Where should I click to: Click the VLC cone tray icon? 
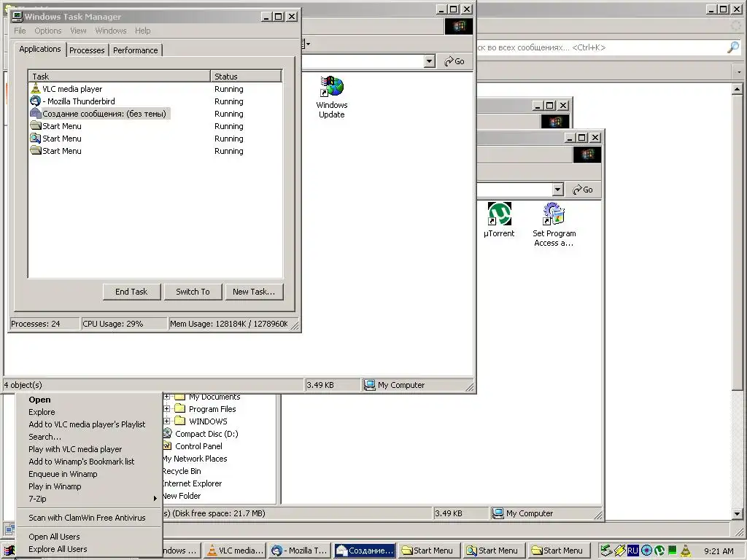686,551
